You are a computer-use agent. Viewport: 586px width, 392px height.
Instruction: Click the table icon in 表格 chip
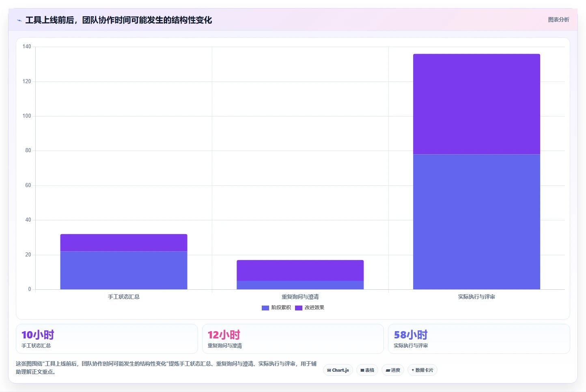362,370
